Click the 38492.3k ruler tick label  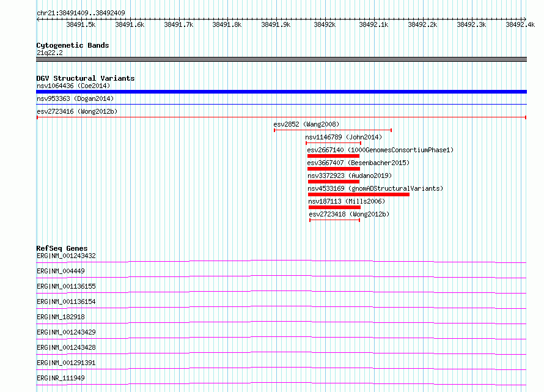click(x=471, y=24)
